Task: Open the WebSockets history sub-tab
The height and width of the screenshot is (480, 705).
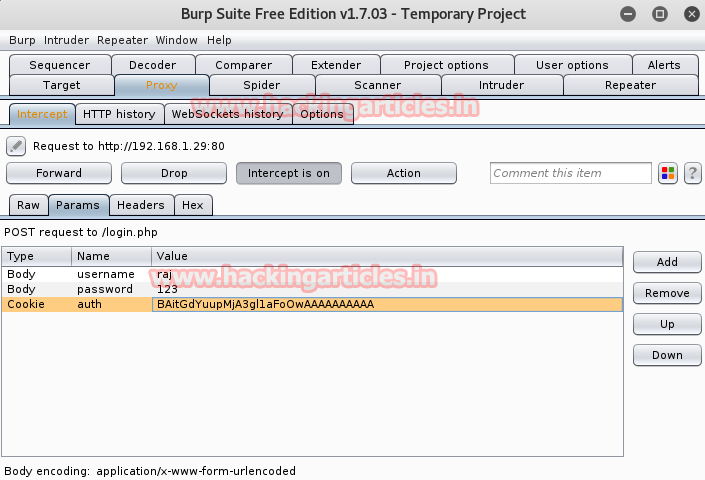Action: coord(228,114)
